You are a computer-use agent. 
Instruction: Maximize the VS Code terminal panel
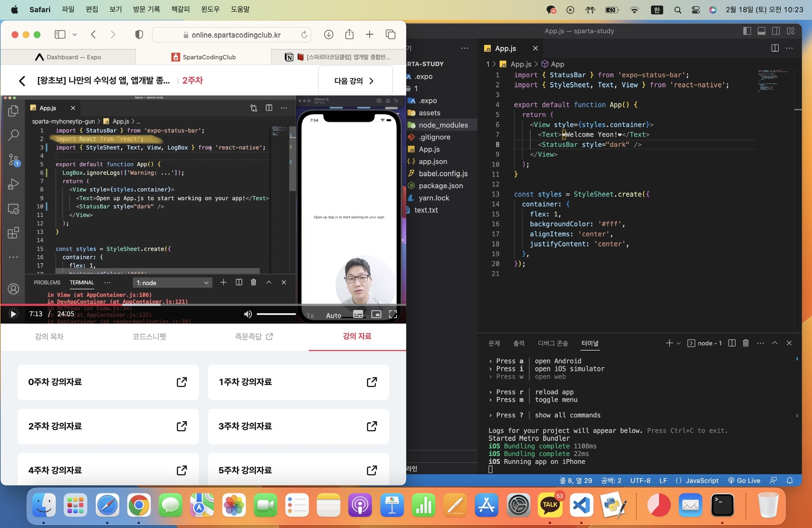[775, 343]
